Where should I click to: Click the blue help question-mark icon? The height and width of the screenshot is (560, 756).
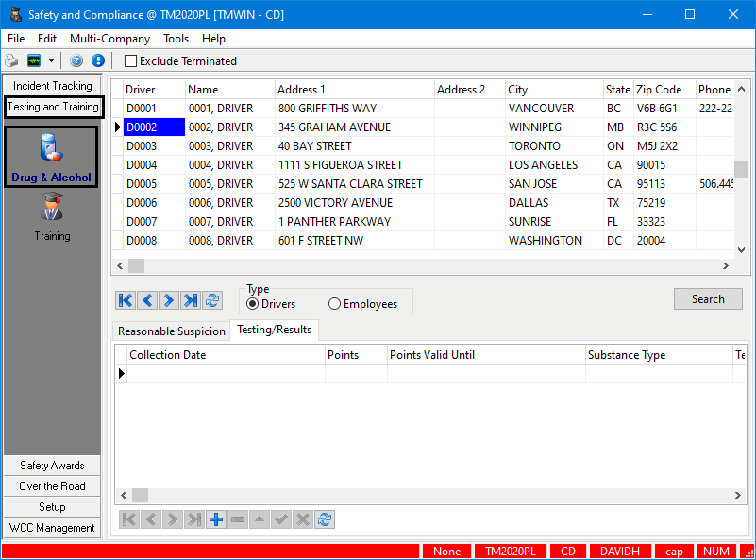click(77, 60)
